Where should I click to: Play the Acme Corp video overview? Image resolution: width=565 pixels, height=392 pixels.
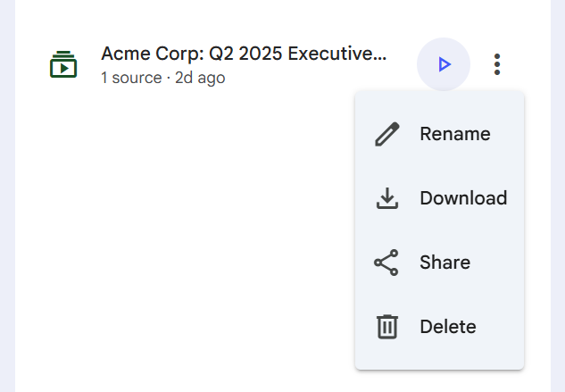(x=444, y=64)
